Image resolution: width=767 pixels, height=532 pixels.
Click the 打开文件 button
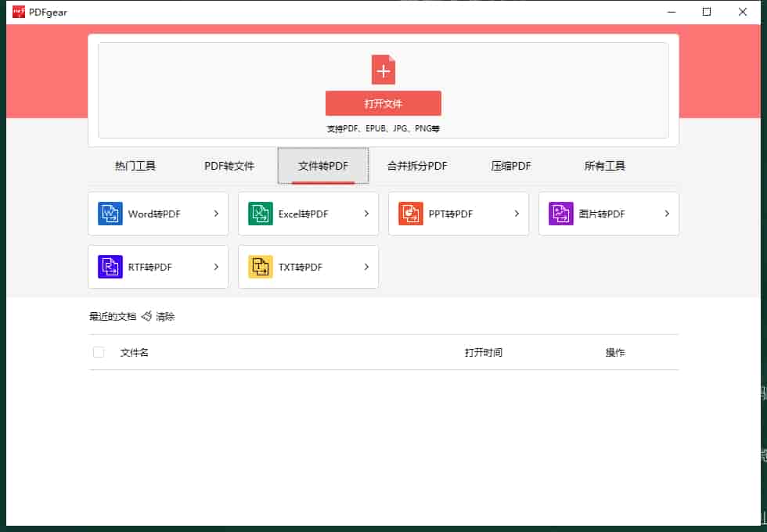click(383, 103)
